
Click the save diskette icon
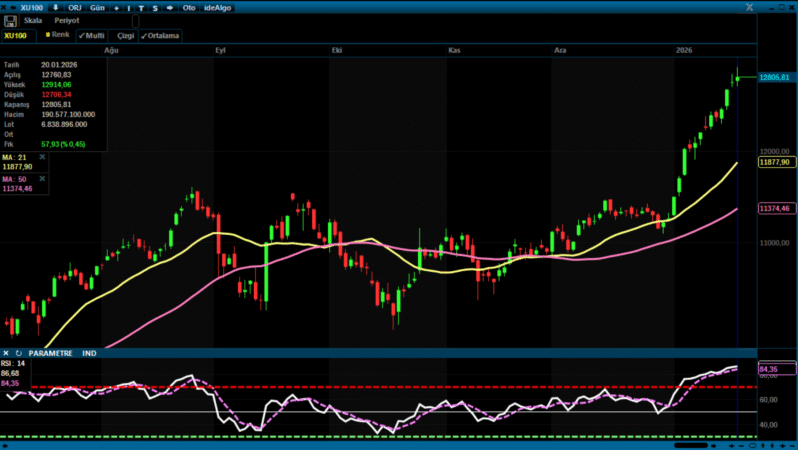click(10, 20)
